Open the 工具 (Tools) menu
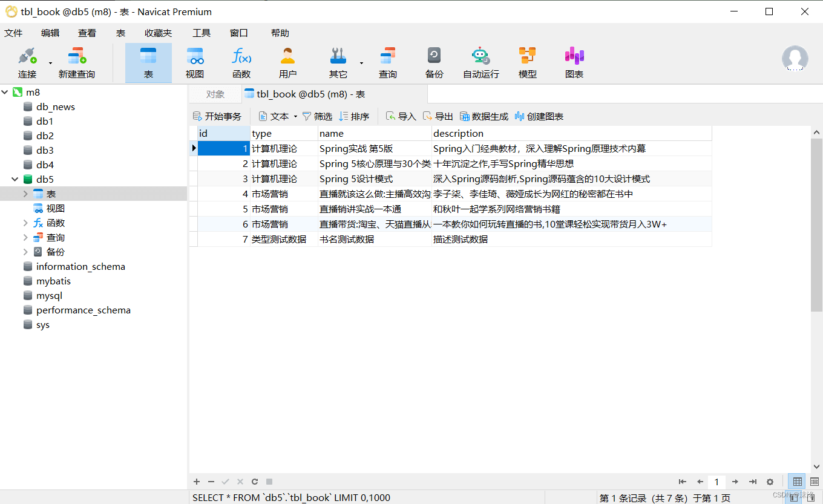The height and width of the screenshot is (504, 823). pos(201,33)
